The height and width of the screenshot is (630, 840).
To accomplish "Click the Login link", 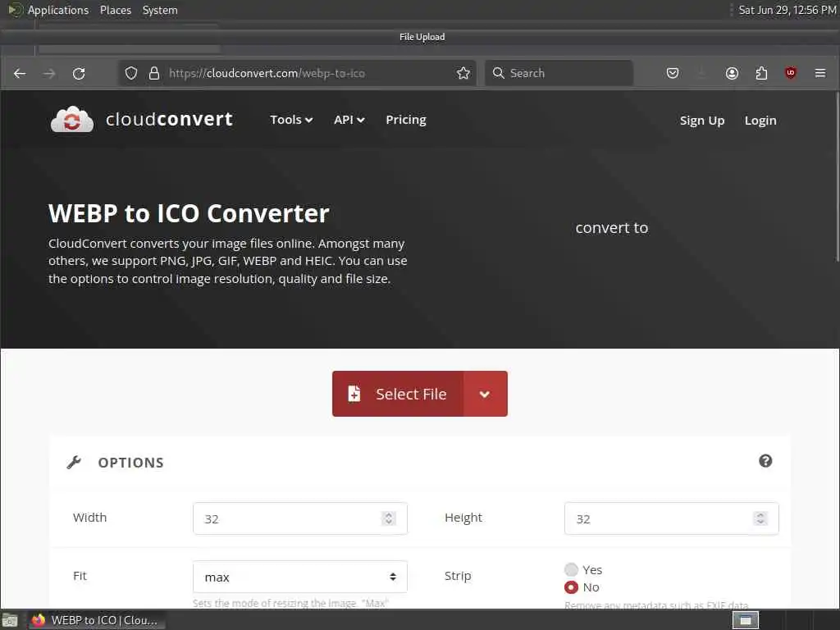I will [760, 121].
